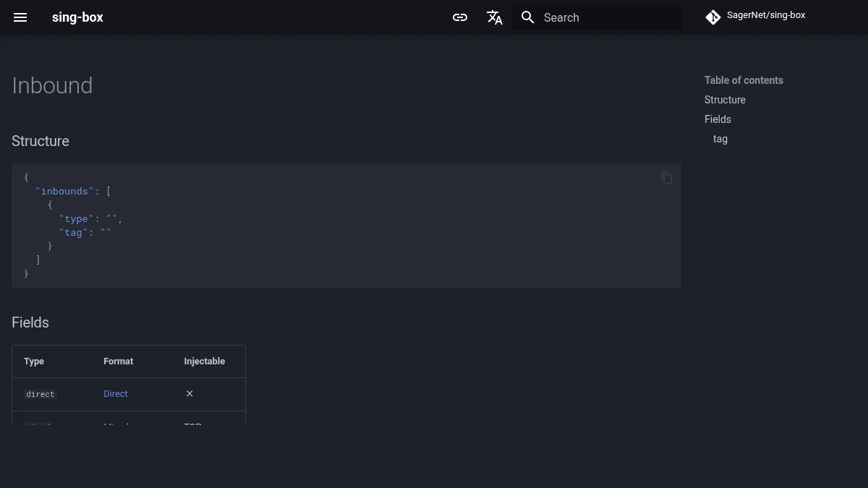Focus the Search input field

click(x=597, y=17)
